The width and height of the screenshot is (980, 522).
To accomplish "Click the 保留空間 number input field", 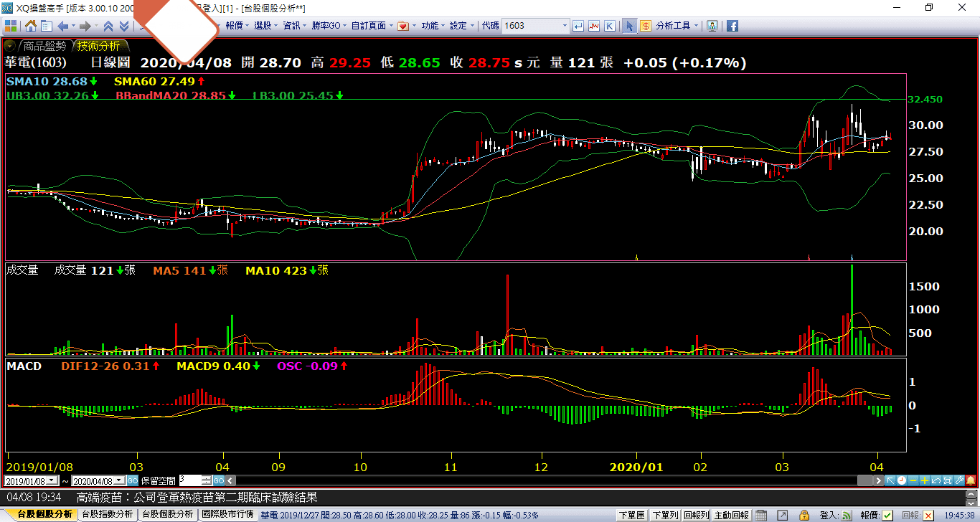I will (x=189, y=480).
